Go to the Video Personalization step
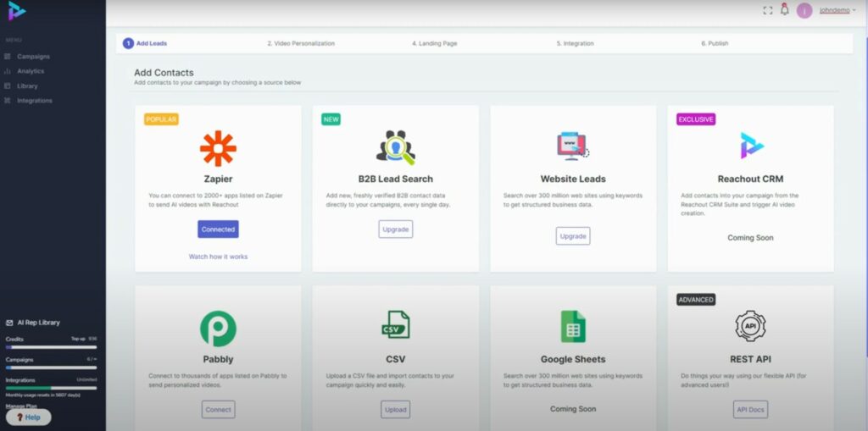The height and width of the screenshot is (431, 868). point(301,43)
